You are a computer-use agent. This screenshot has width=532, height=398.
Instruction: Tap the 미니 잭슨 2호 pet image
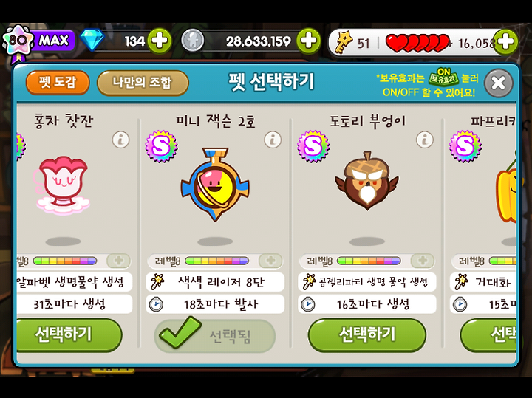pos(215,185)
